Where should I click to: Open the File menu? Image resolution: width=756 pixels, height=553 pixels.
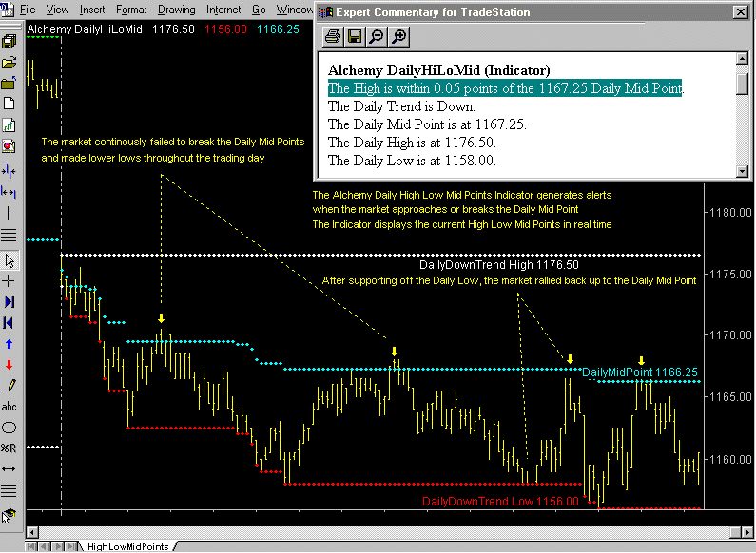point(28,10)
